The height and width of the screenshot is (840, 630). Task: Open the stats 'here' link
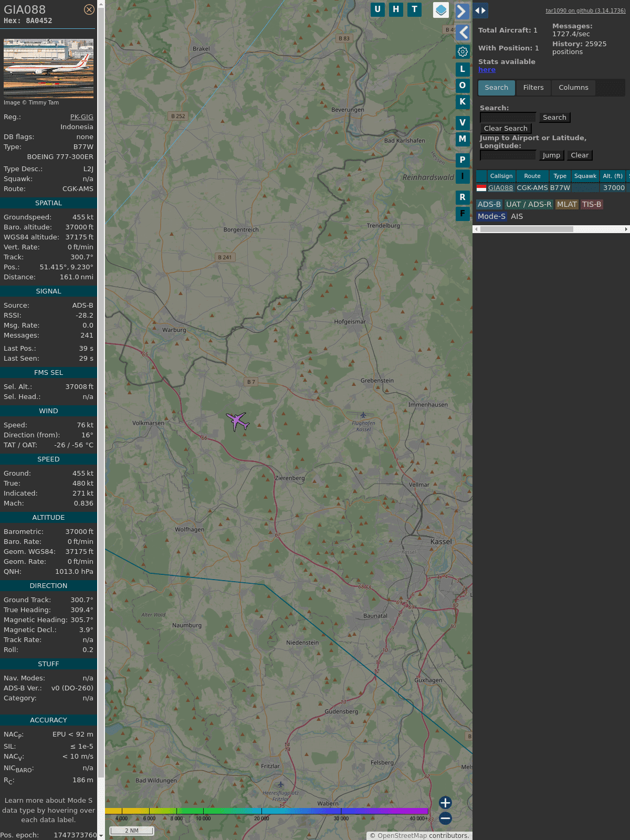(x=487, y=70)
